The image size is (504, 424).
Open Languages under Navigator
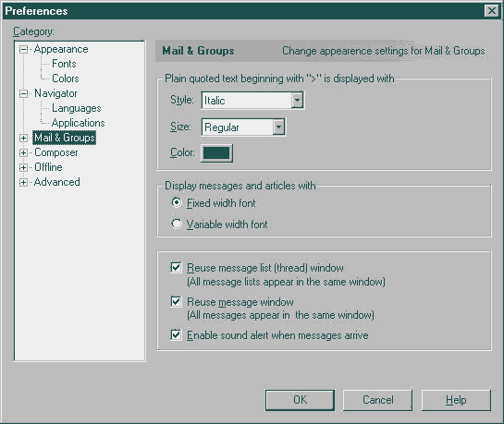point(77,108)
